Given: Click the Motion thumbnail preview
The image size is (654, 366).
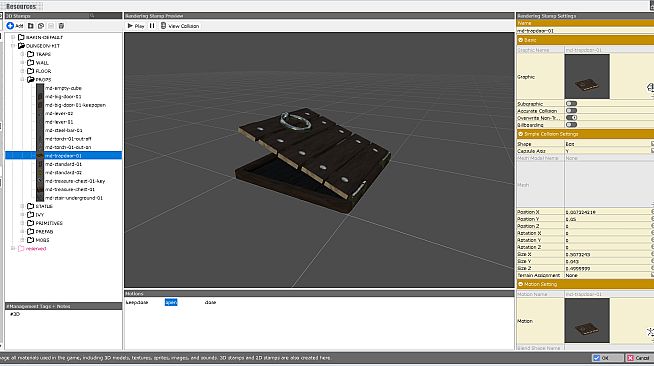Looking at the screenshot, I should (587, 321).
